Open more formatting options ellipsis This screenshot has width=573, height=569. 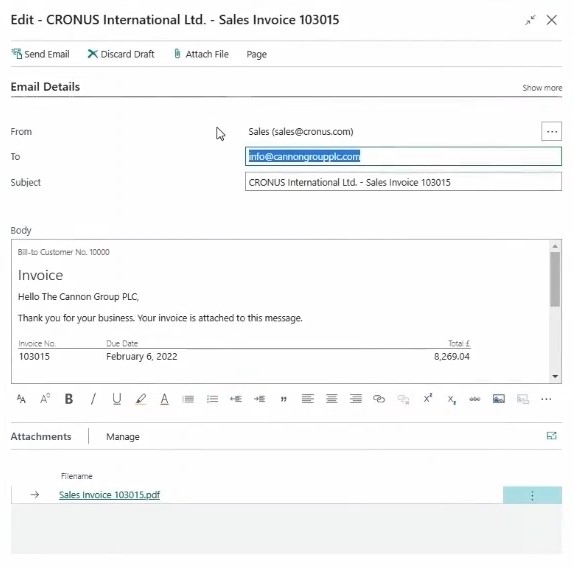(546, 399)
